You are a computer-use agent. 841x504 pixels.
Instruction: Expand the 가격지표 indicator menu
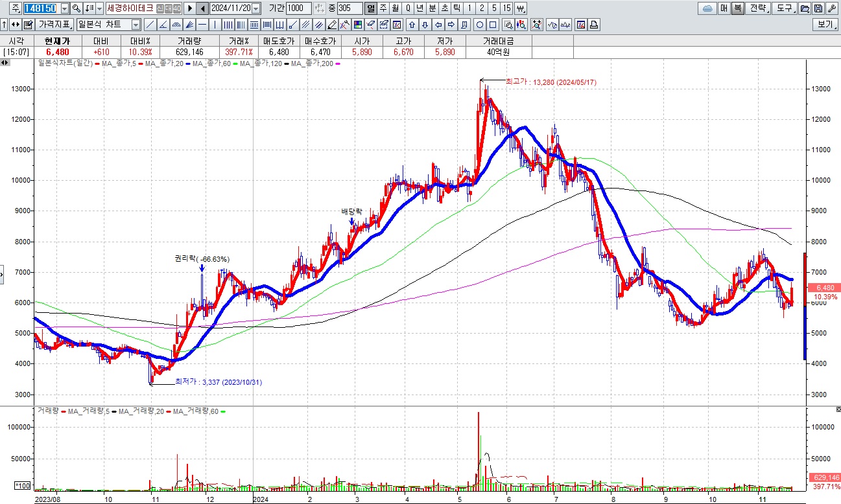click(54, 25)
